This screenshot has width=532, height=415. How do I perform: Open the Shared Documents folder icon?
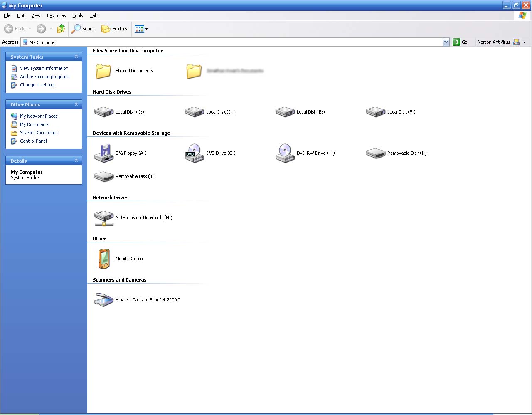point(104,71)
